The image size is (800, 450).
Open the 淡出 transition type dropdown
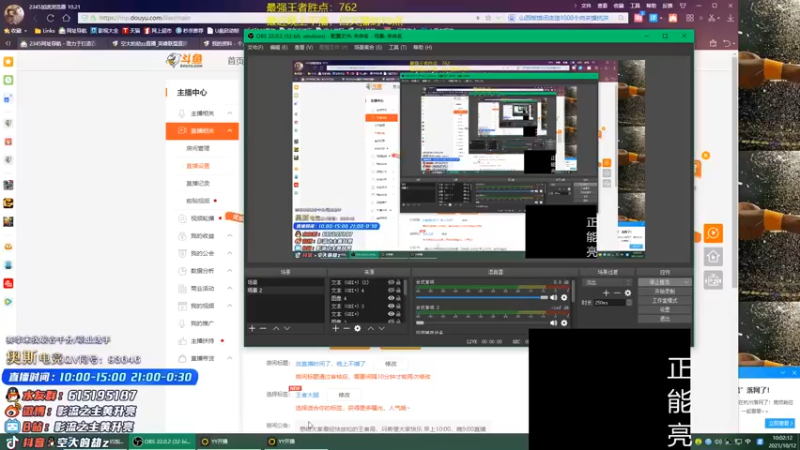pyautogui.click(x=608, y=282)
